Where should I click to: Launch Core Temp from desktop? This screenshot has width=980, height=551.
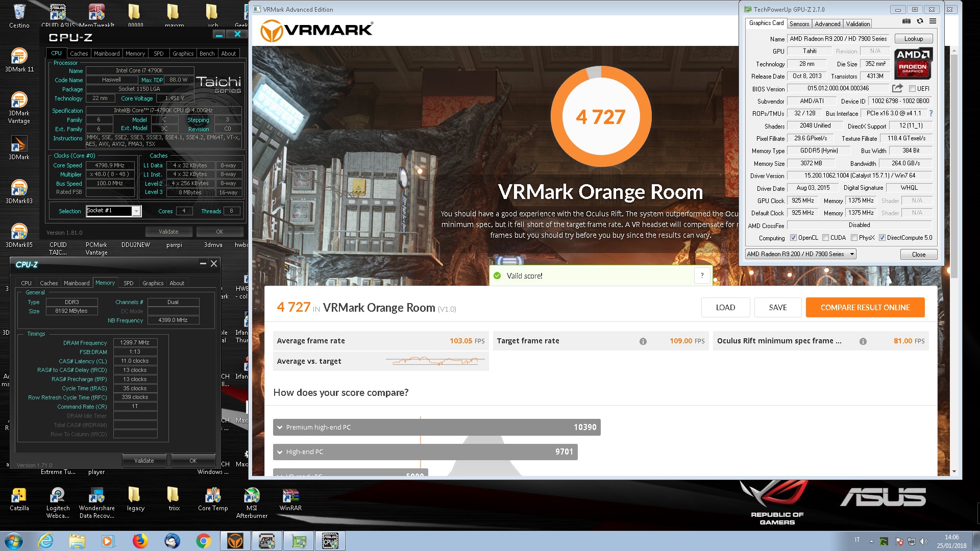coord(213,499)
